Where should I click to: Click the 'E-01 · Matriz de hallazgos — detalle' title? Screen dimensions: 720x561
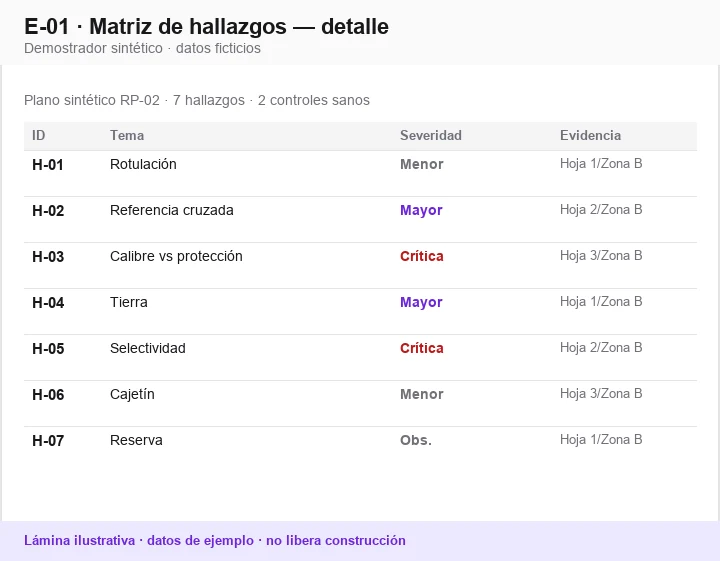coord(206,27)
